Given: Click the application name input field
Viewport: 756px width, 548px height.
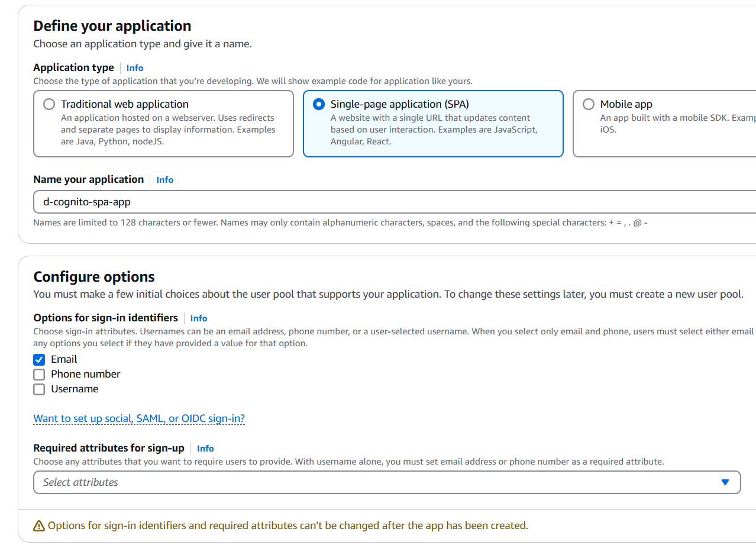Looking at the screenshot, I should [390, 202].
